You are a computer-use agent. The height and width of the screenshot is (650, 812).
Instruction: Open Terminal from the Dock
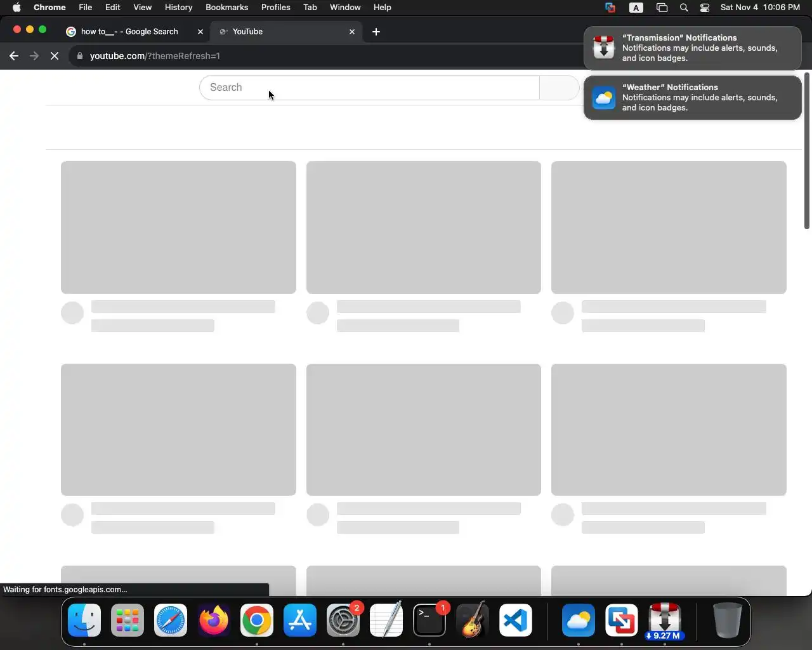(429, 620)
